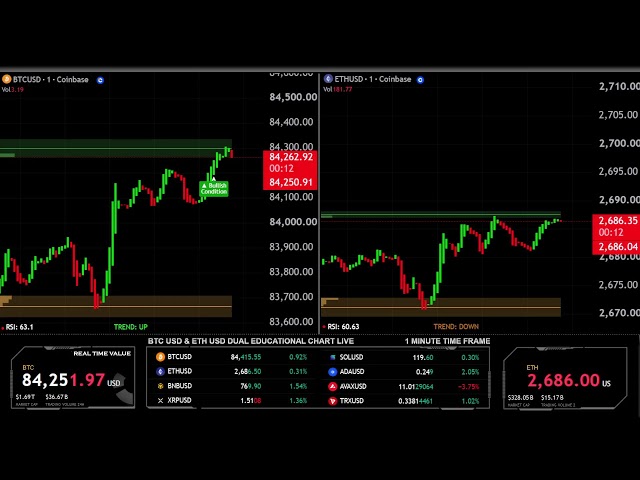
Task: Click the blue Coinbase badge on ETHUSD chart
Action: click(420, 80)
